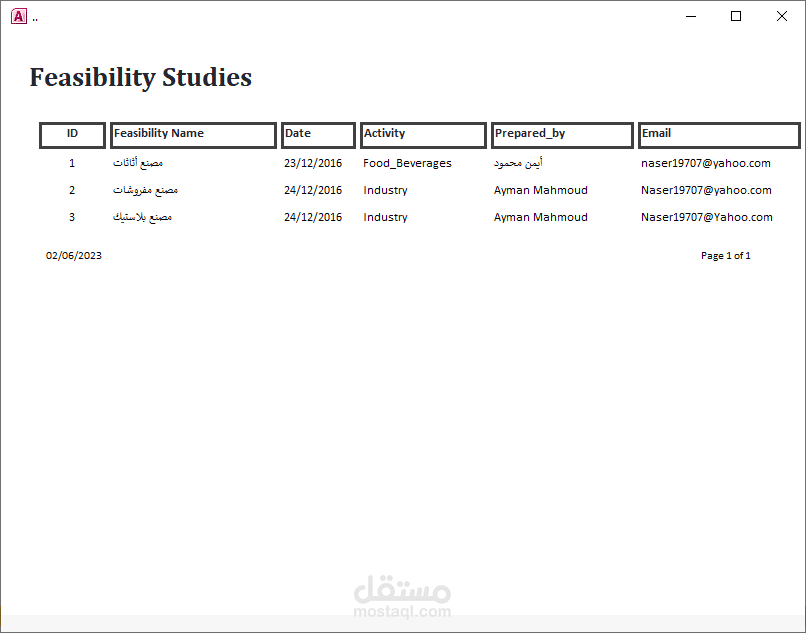806x633 pixels.
Task: Click ID value 1 in first row
Action: tap(72, 163)
